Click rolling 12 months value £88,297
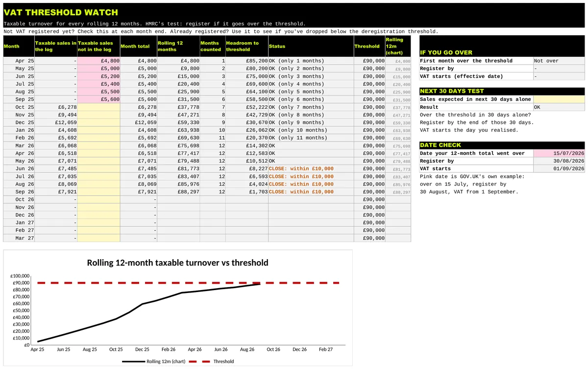588x369 pixels. [x=178, y=192]
